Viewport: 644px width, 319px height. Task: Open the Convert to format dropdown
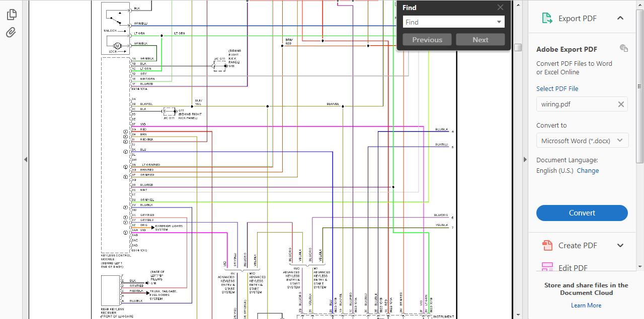tap(583, 141)
